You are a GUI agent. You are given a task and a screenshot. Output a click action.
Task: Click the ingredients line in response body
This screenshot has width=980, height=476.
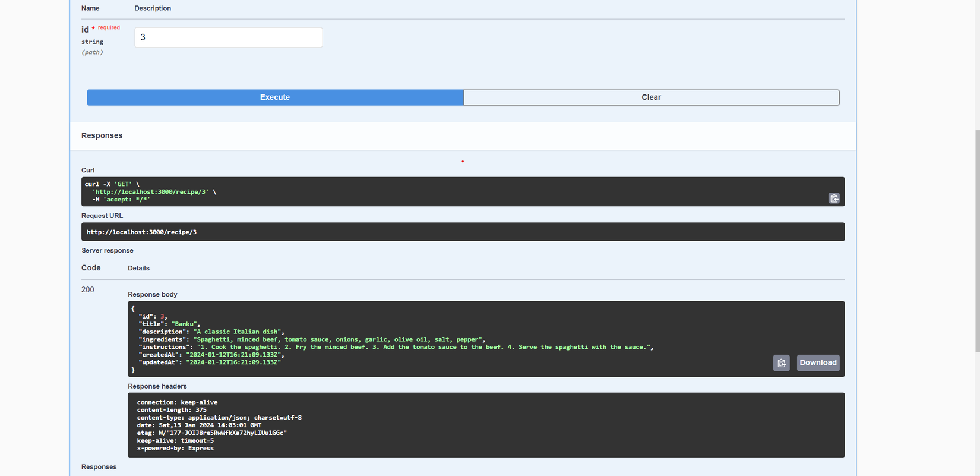point(312,339)
